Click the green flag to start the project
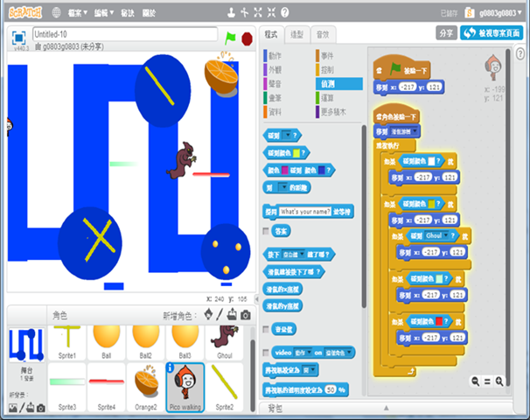 point(230,38)
